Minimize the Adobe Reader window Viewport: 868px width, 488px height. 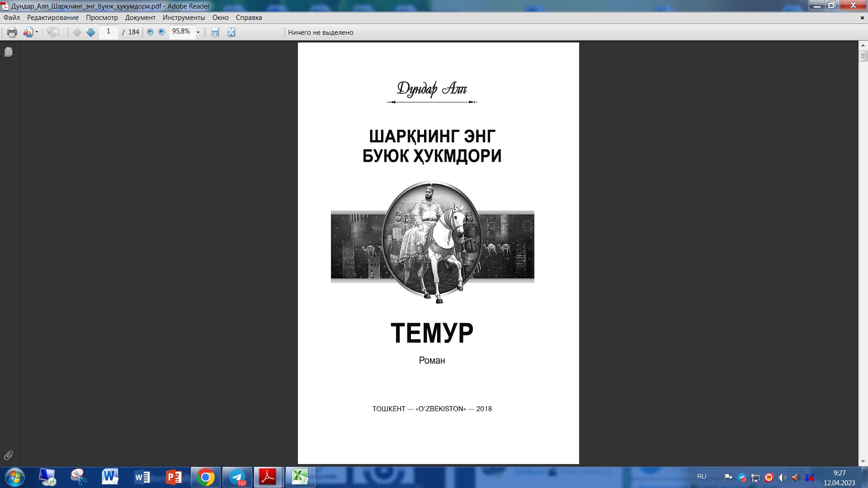point(817,5)
